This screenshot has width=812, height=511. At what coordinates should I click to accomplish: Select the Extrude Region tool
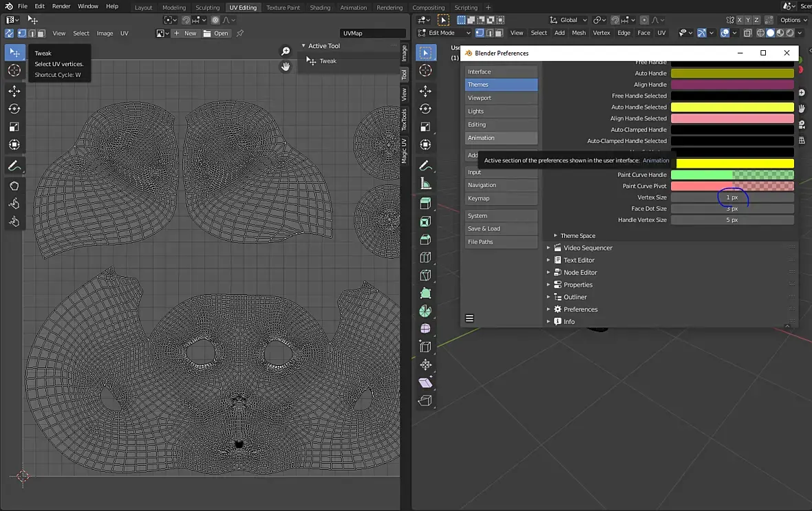[x=425, y=204]
